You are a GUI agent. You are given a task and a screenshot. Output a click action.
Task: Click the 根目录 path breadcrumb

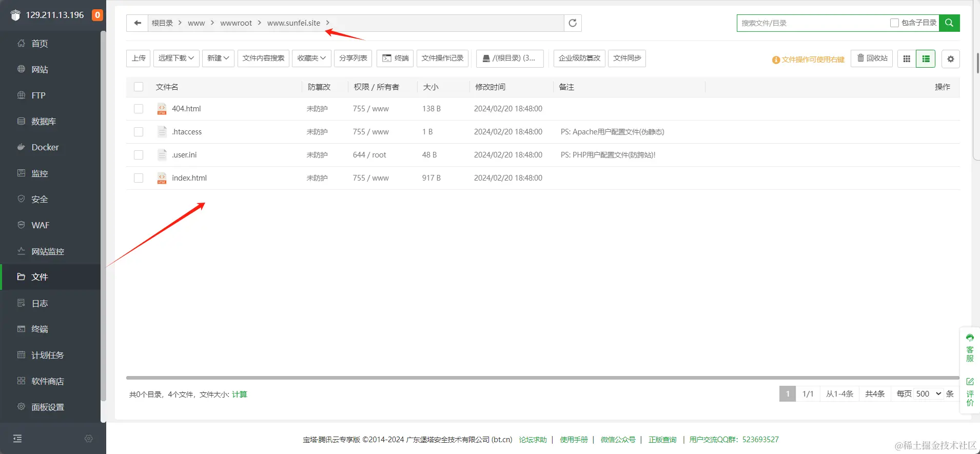[162, 23]
